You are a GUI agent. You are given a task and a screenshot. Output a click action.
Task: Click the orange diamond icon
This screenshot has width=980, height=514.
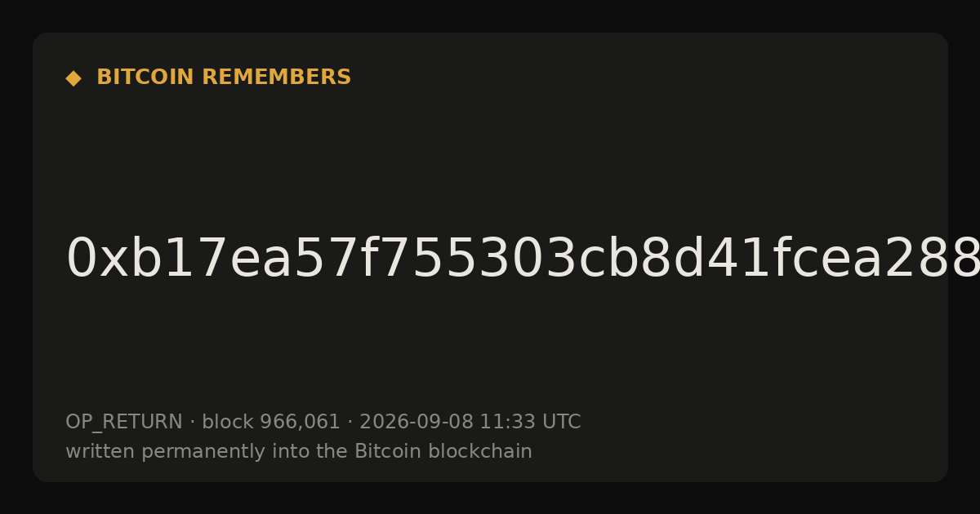click(73, 78)
